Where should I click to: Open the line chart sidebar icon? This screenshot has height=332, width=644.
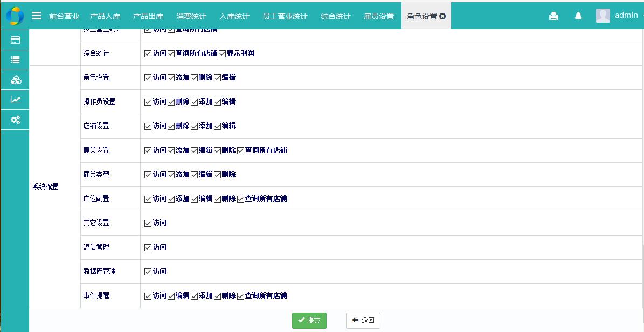point(16,100)
